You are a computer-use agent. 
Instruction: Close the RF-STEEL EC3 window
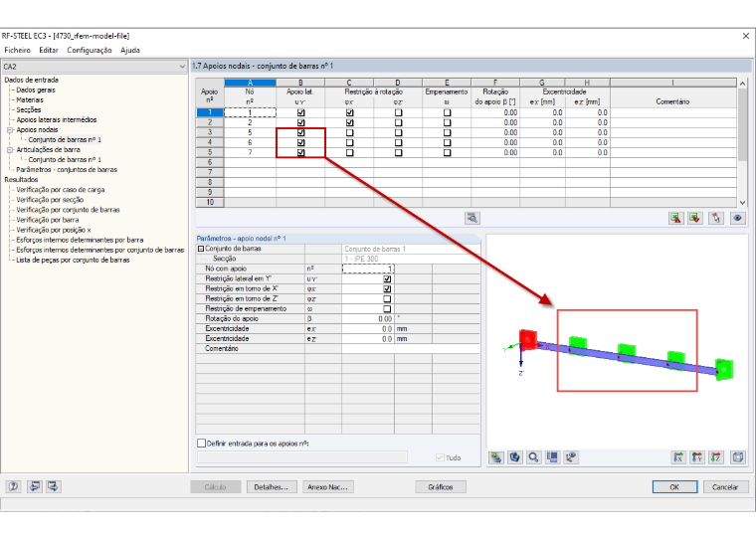tap(745, 36)
